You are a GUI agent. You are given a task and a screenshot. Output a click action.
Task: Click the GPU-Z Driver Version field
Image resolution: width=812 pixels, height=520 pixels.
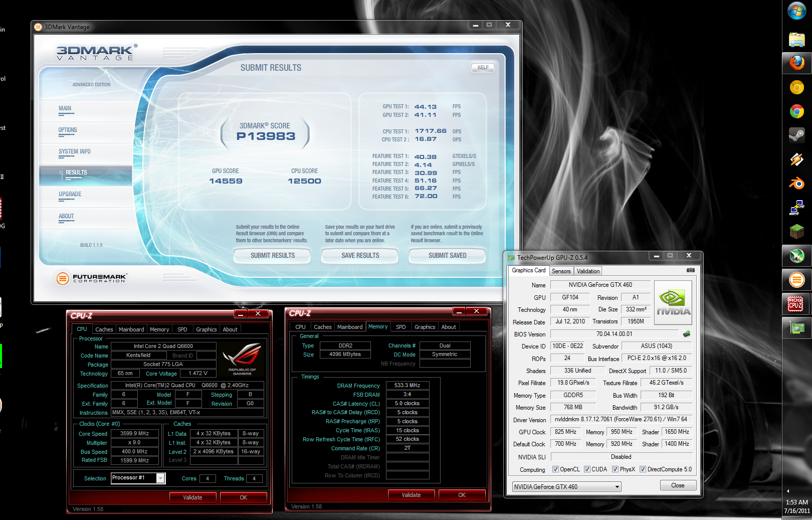(x=621, y=419)
